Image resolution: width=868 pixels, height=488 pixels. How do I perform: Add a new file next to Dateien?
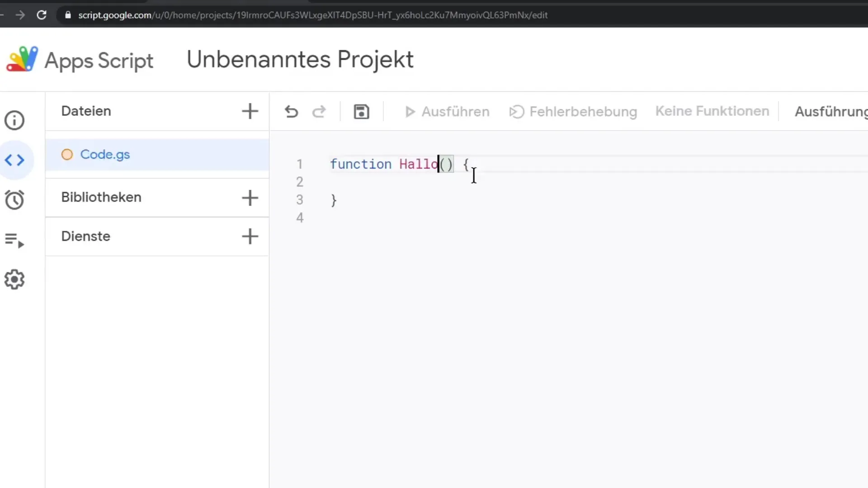click(250, 111)
